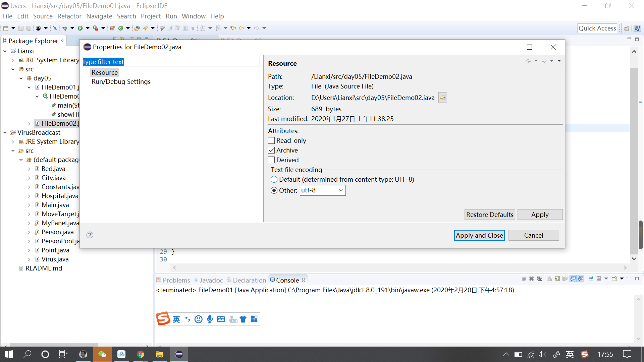
Task: Select Default encoding radio button
Action: point(274,180)
